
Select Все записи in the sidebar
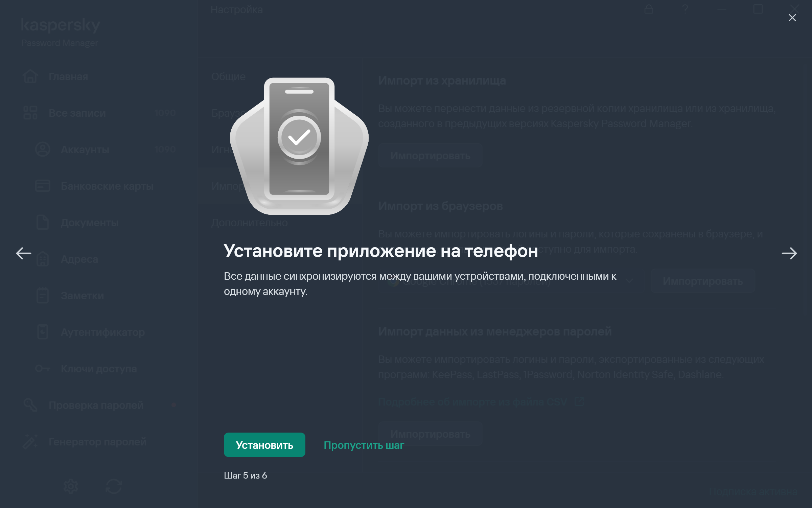tap(77, 113)
